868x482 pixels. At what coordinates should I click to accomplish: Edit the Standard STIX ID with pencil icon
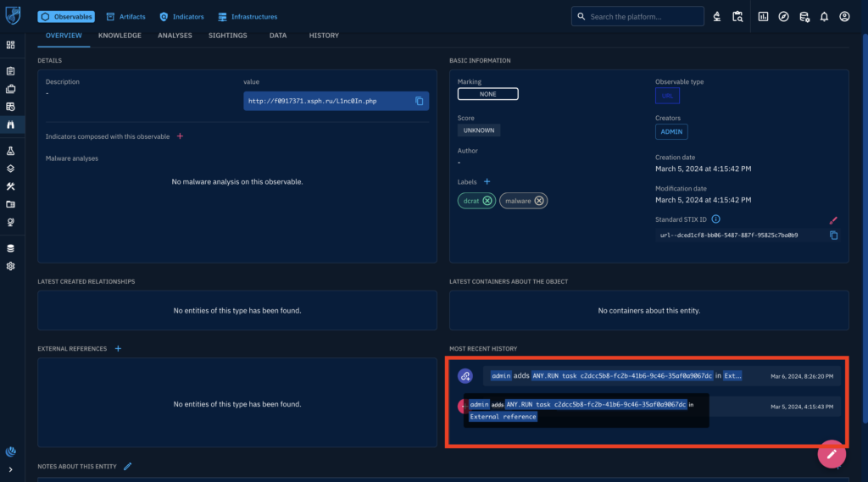point(833,219)
